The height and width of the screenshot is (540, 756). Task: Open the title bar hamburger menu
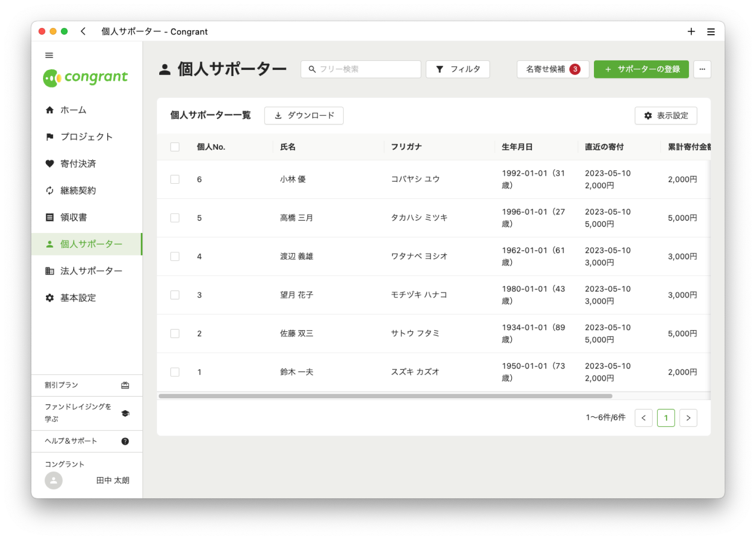711,32
